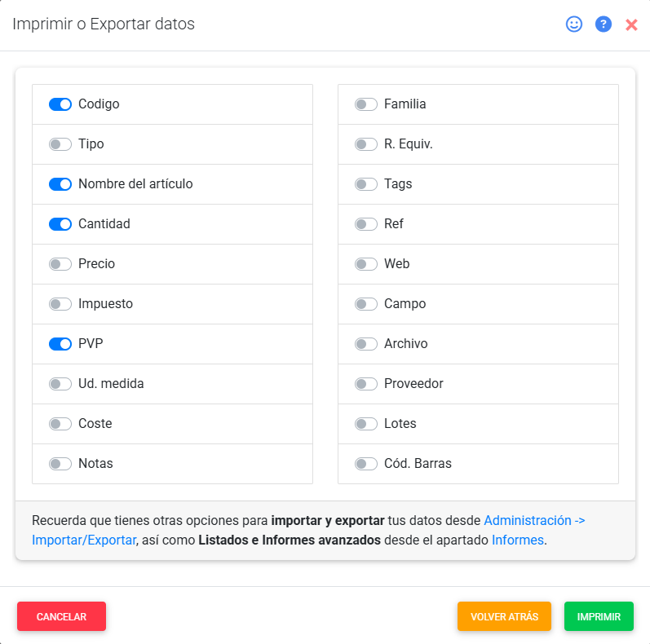
Task: Enable the Precio column toggle
Action: coord(60,264)
